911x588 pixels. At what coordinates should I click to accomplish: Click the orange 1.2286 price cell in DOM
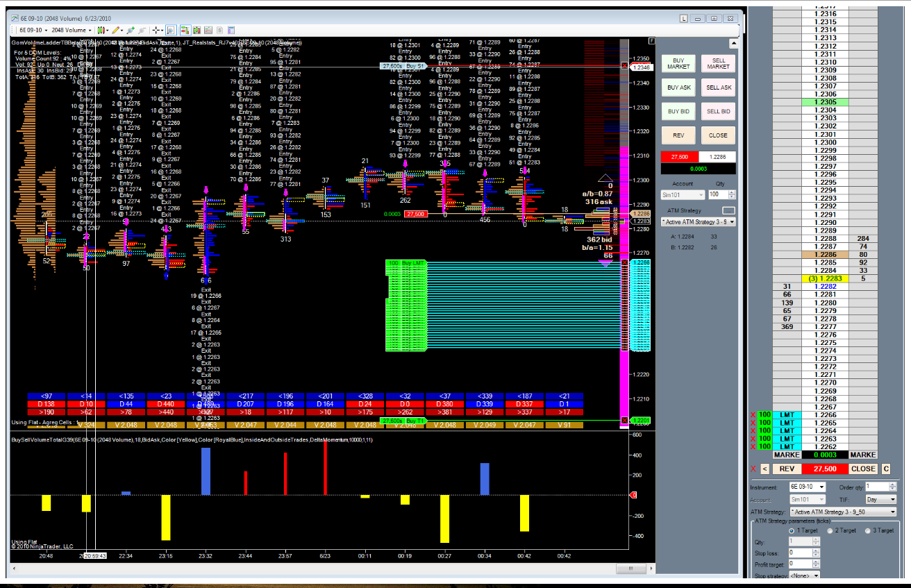[825, 255]
